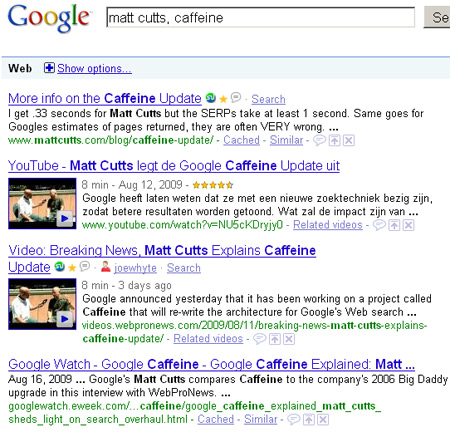
Task: Open 'YouTube - Matt Cutts legt de Google Caffeine' result
Action: tap(174, 166)
